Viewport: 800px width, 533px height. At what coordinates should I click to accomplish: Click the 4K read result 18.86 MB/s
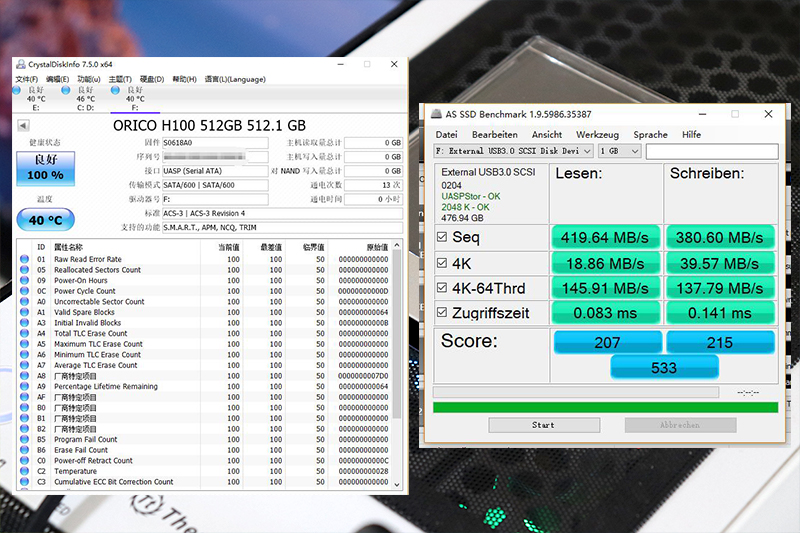tap(605, 263)
